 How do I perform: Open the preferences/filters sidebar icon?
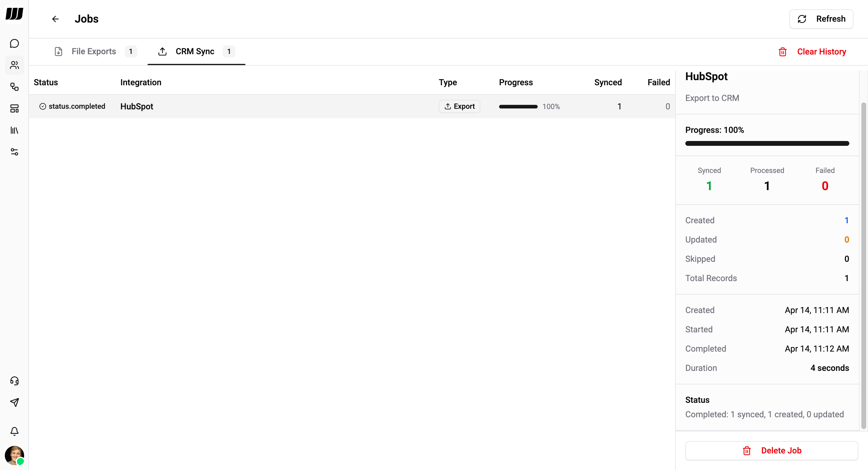tap(14, 152)
